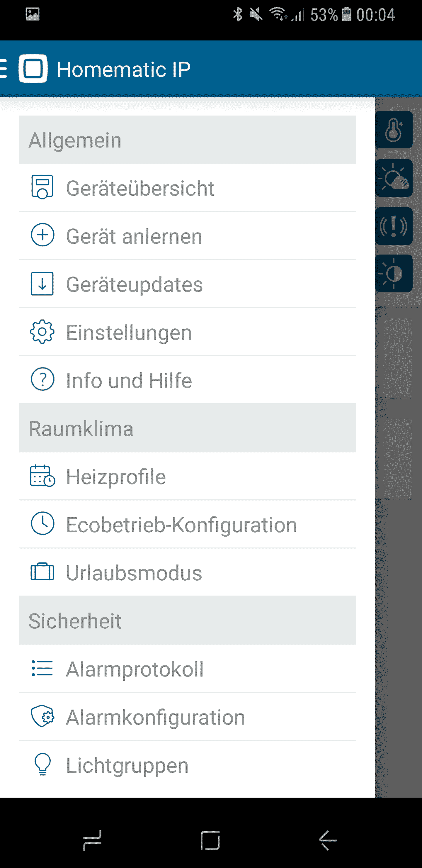Image resolution: width=422 pixels, height=868 pixels.
Task: Tap the Geräteübersicht device icon
Action: click(x=42, y=187)
